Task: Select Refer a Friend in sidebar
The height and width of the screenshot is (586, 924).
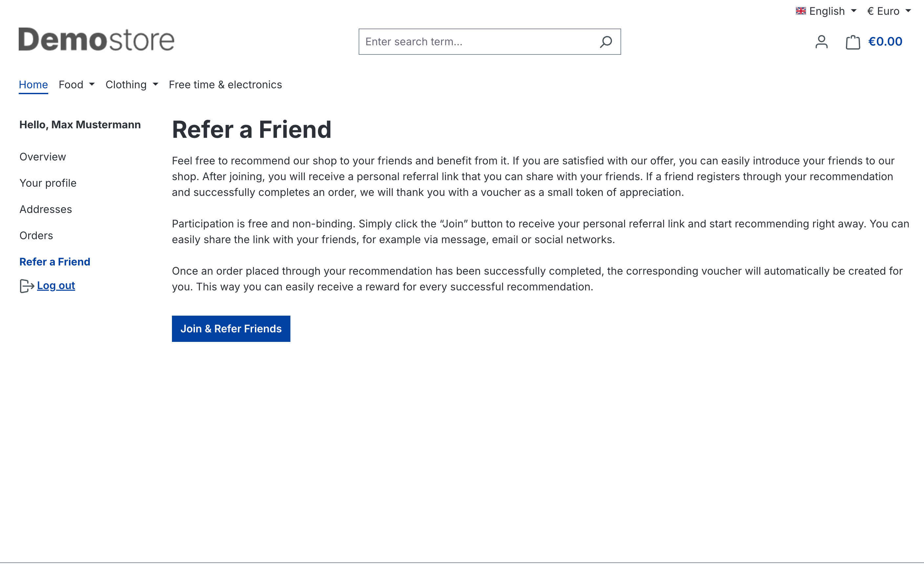Action: coord(55,262)
